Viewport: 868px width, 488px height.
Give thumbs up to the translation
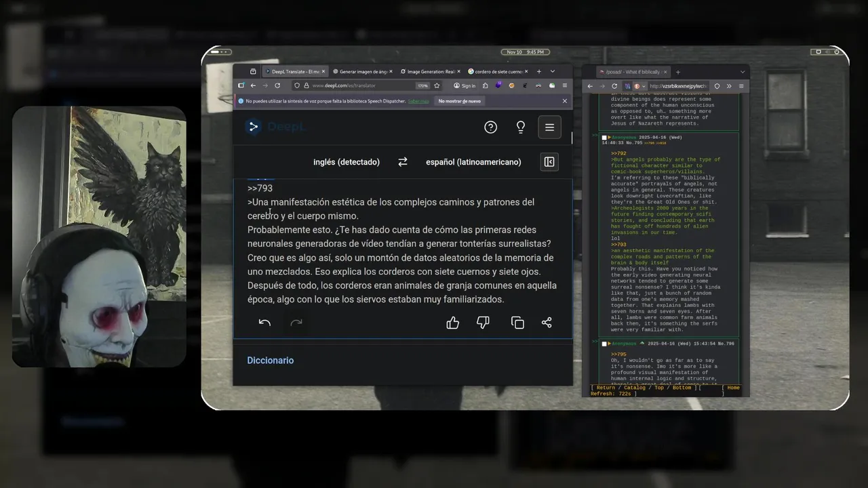[x=452, y=323]
